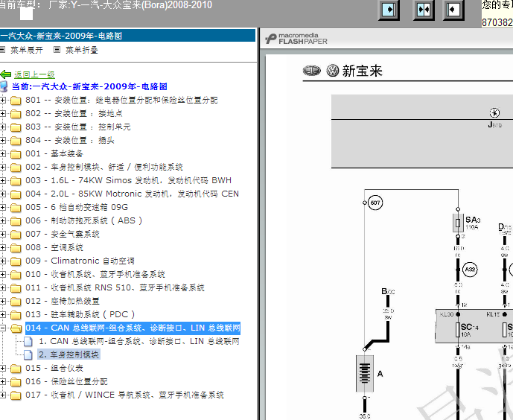
Task: Expand the 001 基本装备 tree node
Action: tap(3, 153)
